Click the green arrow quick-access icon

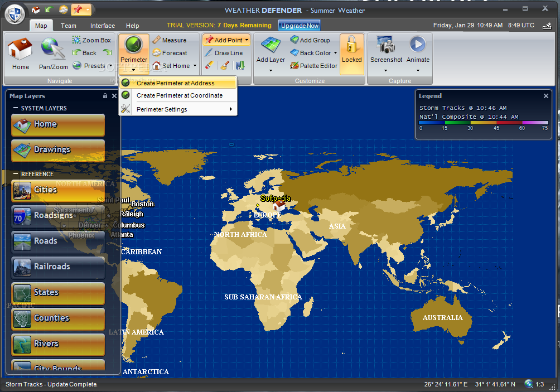coord(49,9)
